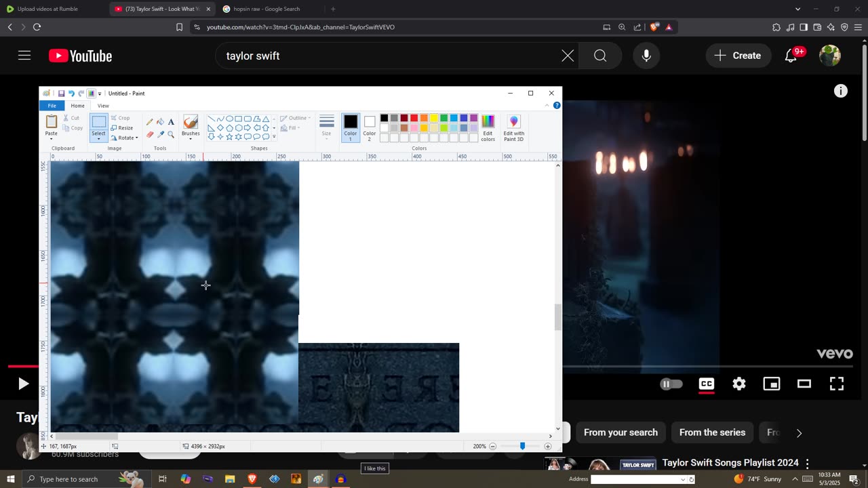Image resolution: width=868 pixels, height=488 pixels.
Task: Pick the yellow color swatch in Paint
Action: point(434,118)
